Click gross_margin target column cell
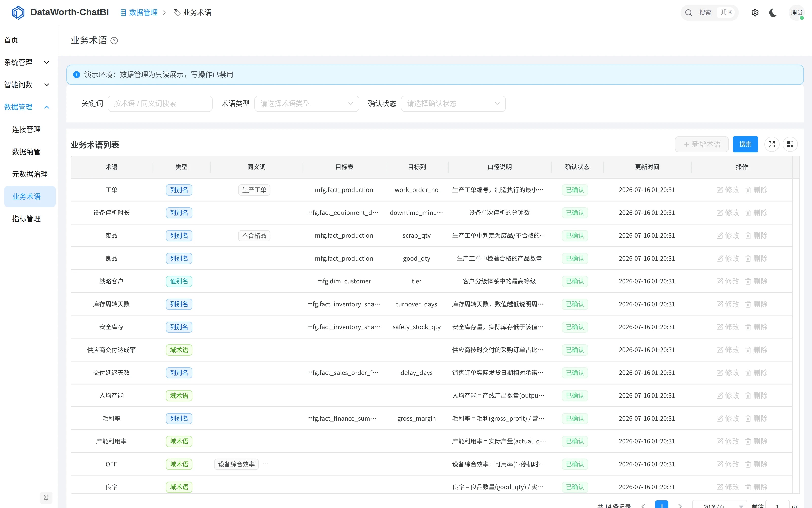 point(416,418)
